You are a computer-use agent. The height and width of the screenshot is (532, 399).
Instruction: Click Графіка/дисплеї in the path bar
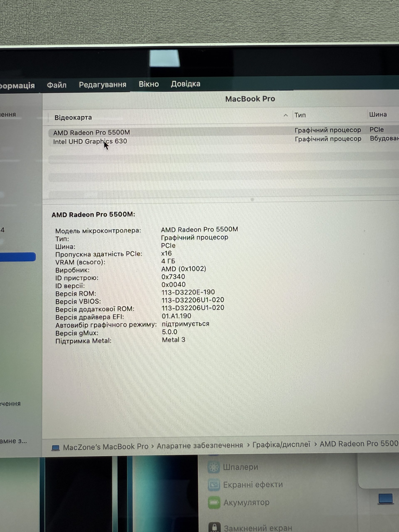pos(281,445)
